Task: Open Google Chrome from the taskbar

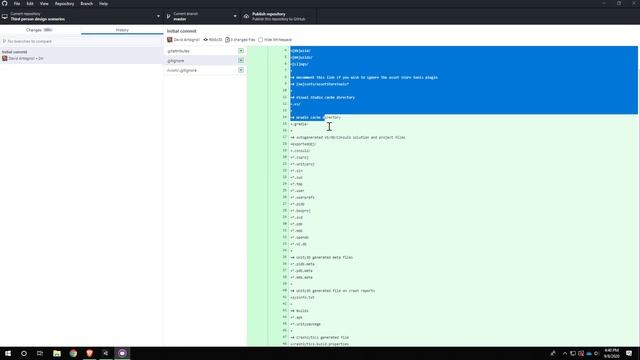Action: tap(73, 353)
